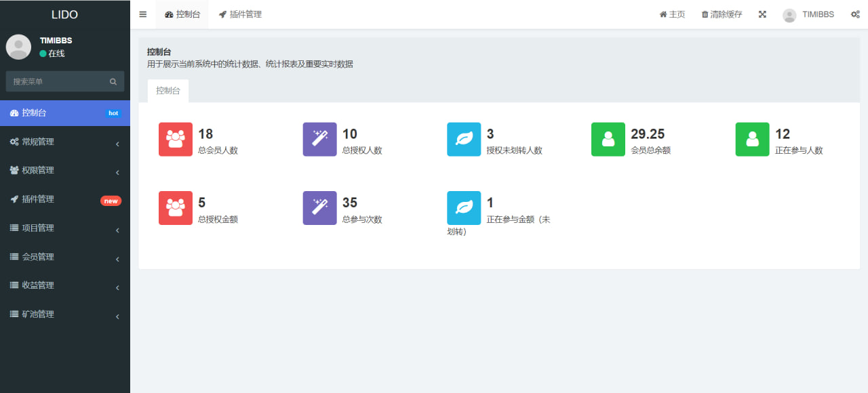Expand the 常规管理 sidebar section
This screenshot has width=868, height=393.
click(64, 141)
